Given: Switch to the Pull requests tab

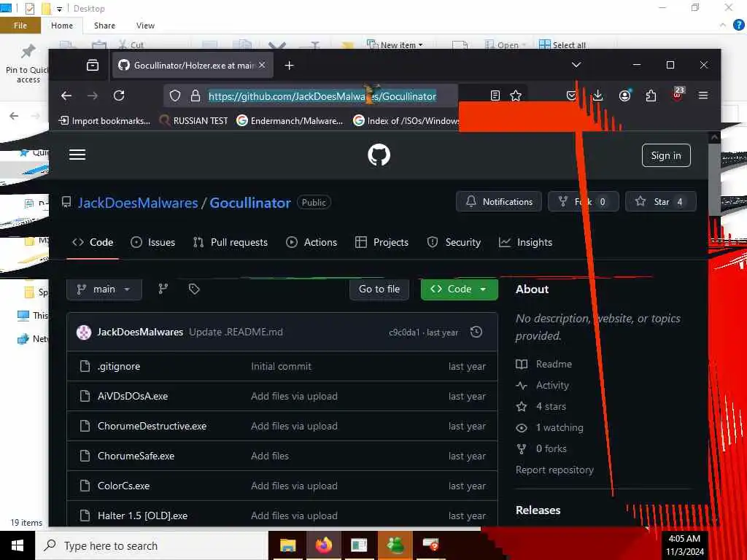Looking at the screenshot, I should (231, 242).
